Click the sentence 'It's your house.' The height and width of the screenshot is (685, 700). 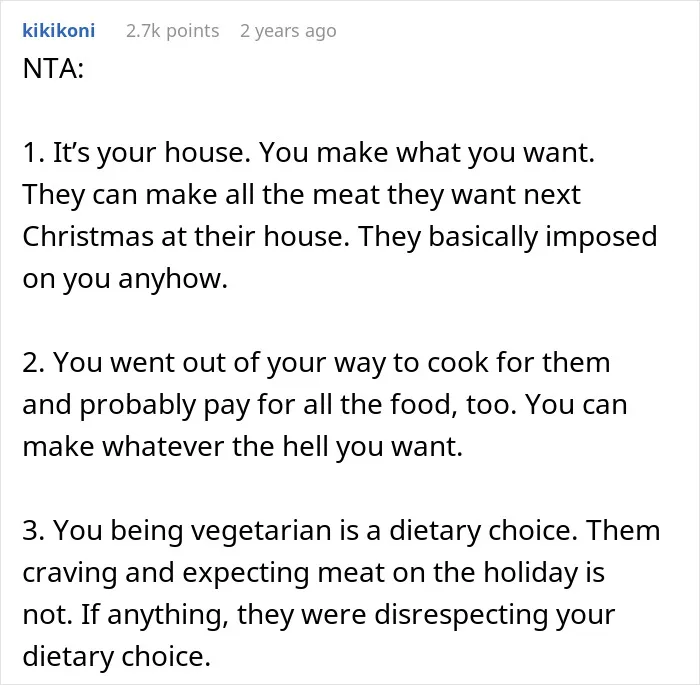point(152,153)
